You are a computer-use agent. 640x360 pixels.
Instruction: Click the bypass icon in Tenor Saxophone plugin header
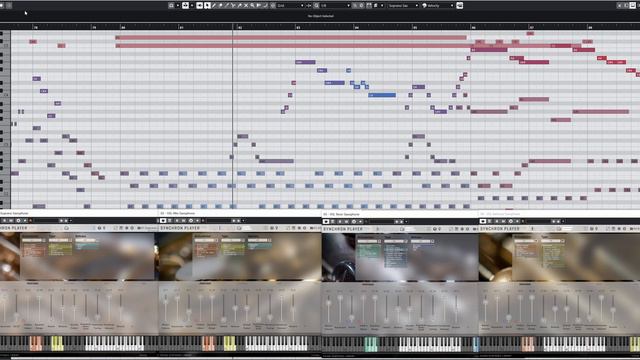pos(333,221)
